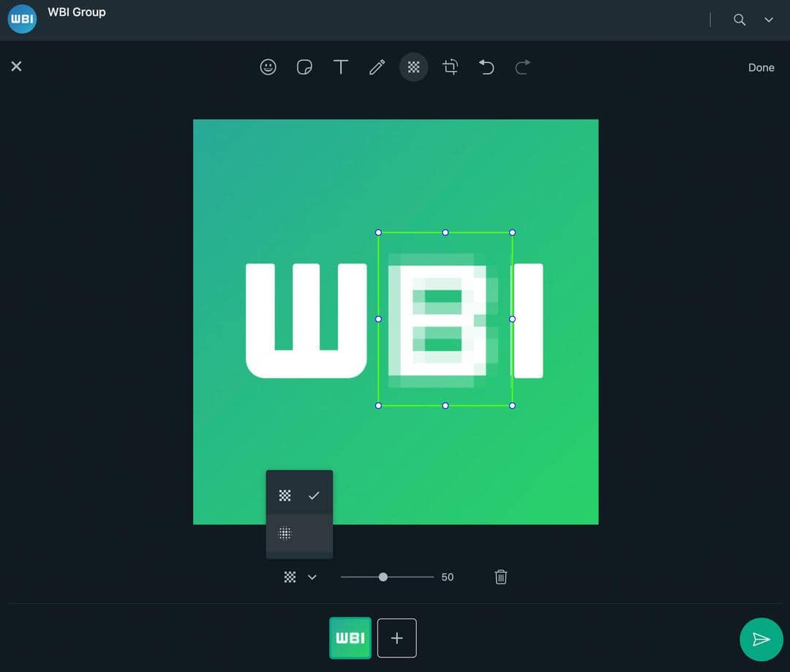This screenshot has width=790, height=672.
Task: Undo the last edit
Action: click(486, 67)
